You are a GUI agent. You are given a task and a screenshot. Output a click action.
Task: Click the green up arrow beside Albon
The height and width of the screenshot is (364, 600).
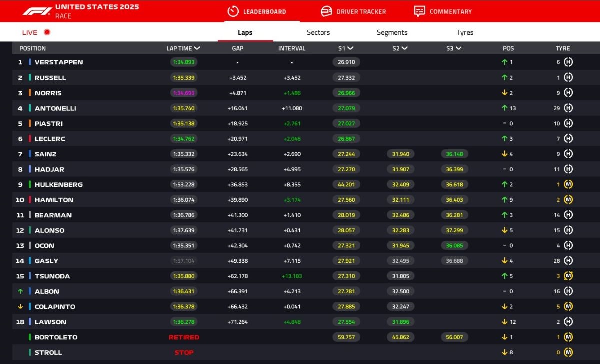point(20,291)
